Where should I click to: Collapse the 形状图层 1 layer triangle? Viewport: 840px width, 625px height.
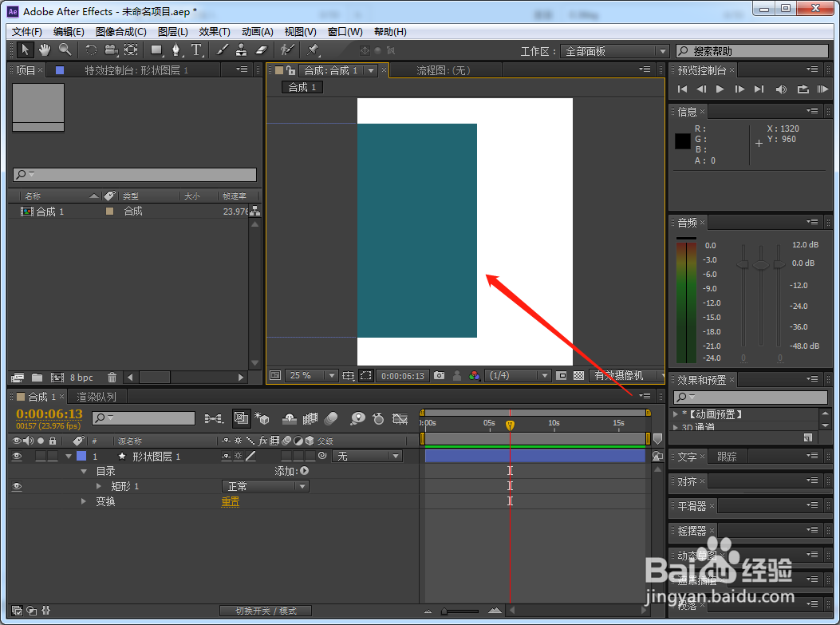[x=69, y=456]
